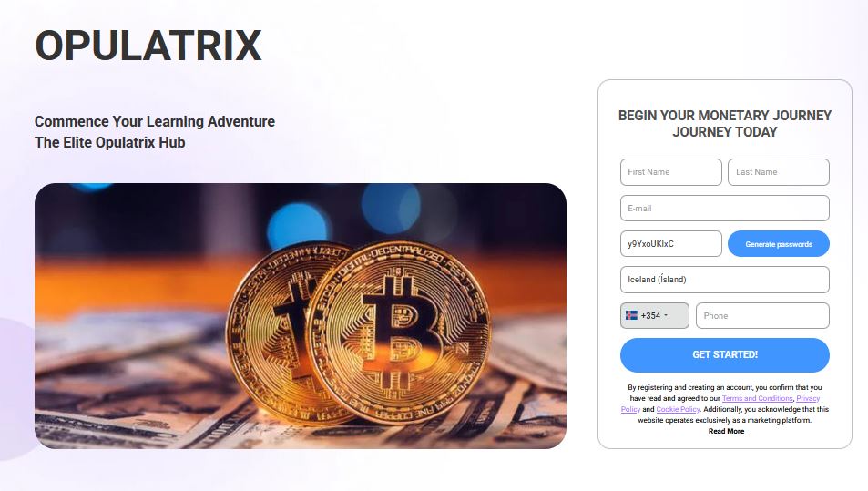The height and width of the screenshot is (491, 868).
Task: Follow the Read More link
Action: pos(726,431)
